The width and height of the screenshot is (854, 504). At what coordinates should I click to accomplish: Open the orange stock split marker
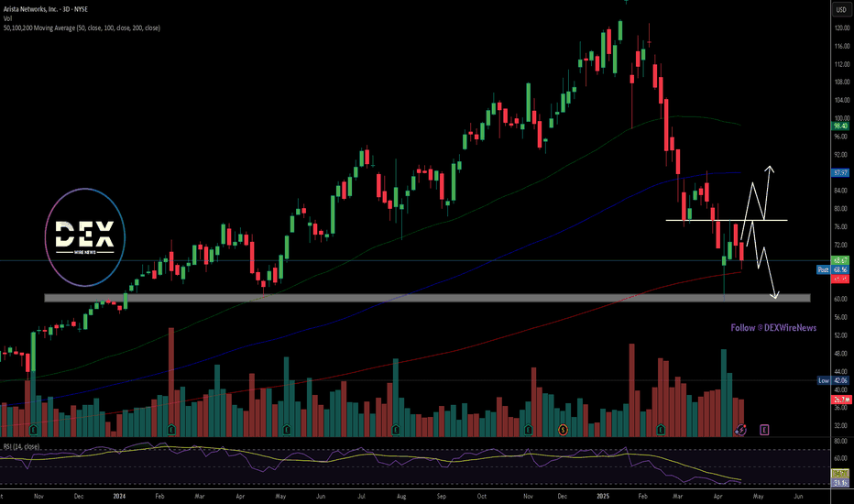click(x=564, y=430)
